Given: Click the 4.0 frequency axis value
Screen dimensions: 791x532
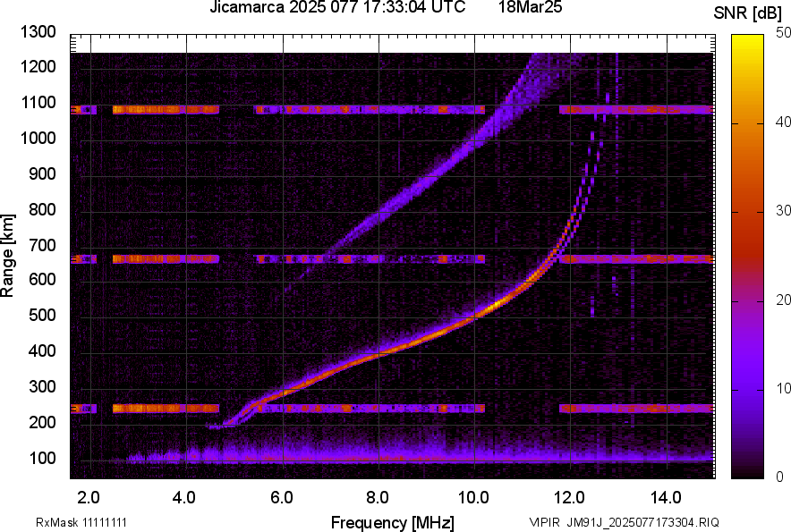Looking at the screenshot, I should click(184, 498).
